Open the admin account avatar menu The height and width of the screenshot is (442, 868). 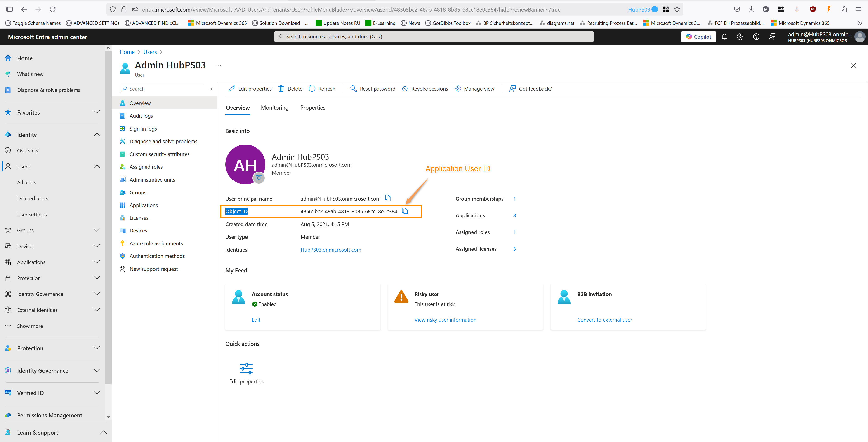pyautogui.click(x=860, y=37)
